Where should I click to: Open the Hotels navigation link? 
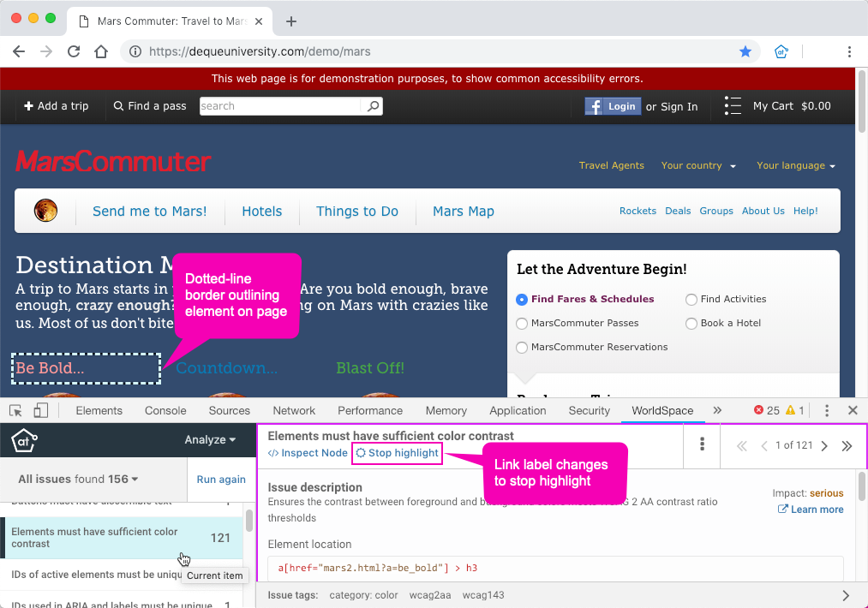point(262,212)
